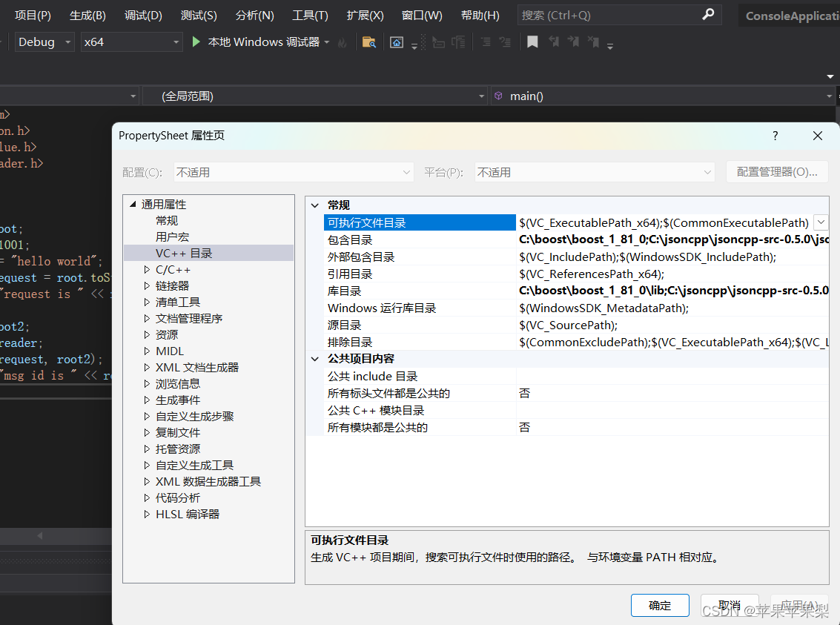Expand the XML 文档生成器 node
Screen dimensions: 840x625
[147, 368]
